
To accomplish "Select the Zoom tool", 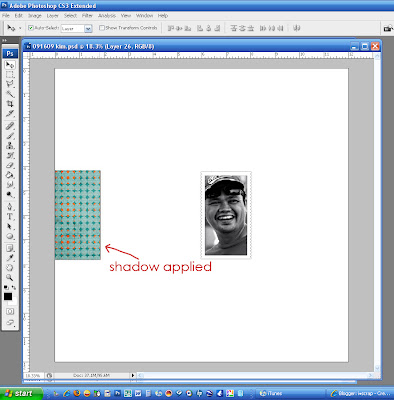I will pyautogui.click(x=10, y=277).
